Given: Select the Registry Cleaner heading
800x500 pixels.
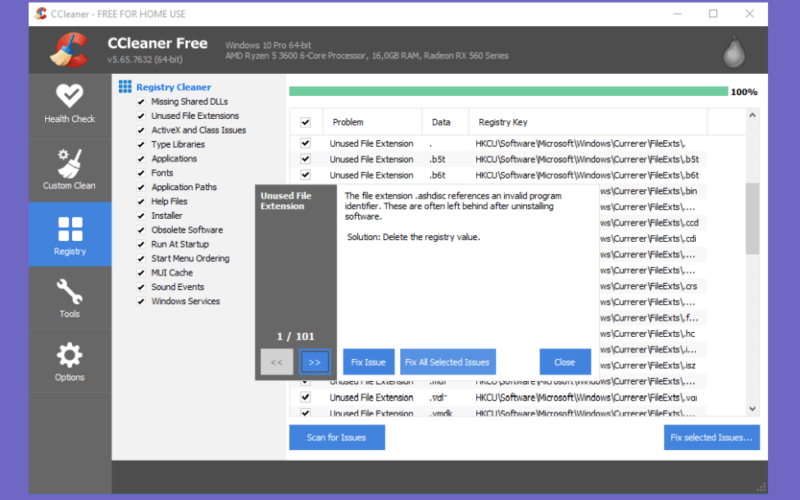Looking at the screenshot, I should click(173, 87).
